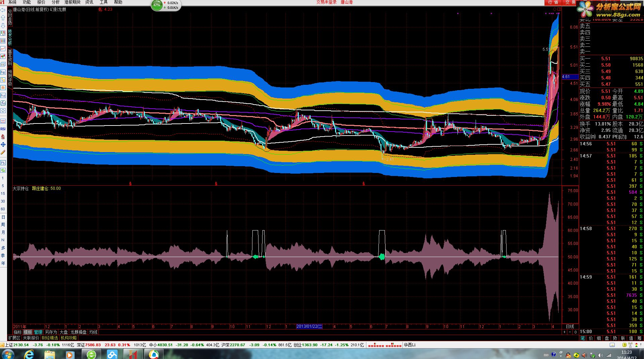
Task: Select the 30-minute period button
Action: coord(3,201)
